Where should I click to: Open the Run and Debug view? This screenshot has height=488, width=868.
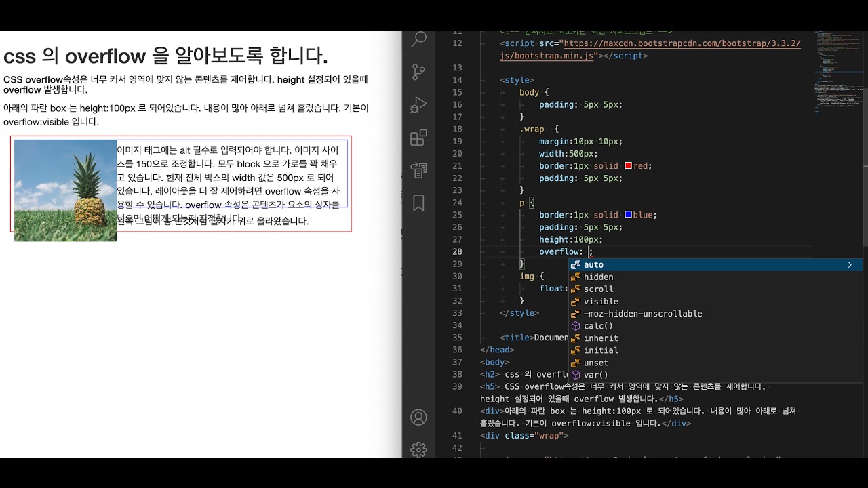point(419,104)
